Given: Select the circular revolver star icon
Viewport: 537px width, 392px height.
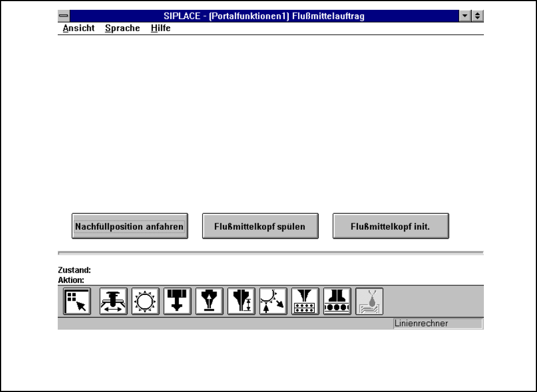Looking at the screenshot, I should [146, 301].
